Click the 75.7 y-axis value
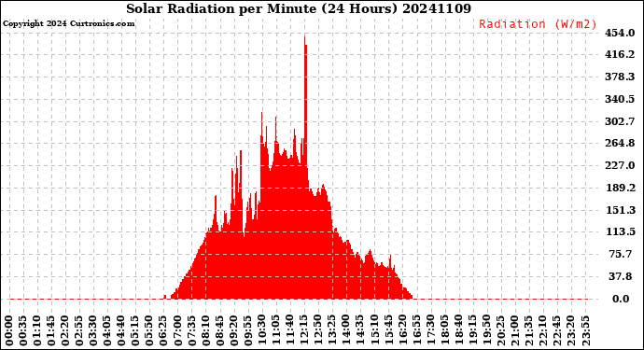Screen dimensions: 644x350 point(621,254)
